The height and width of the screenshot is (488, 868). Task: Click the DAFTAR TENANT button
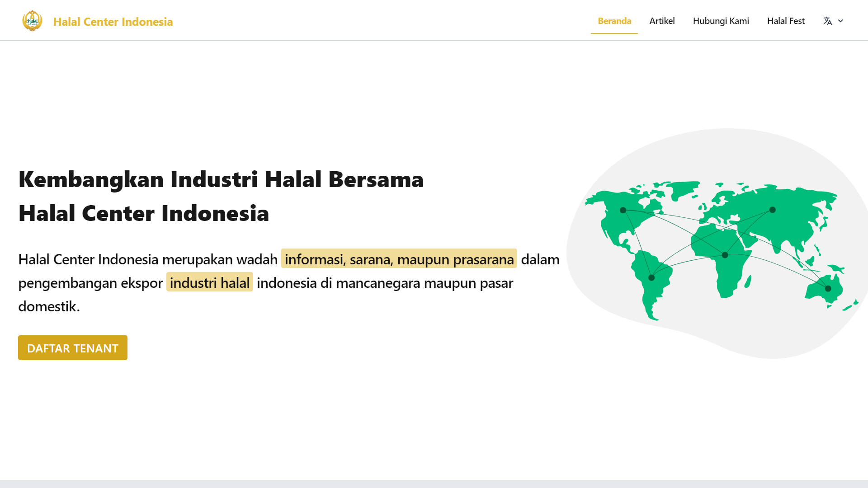[x=72, y=348]
